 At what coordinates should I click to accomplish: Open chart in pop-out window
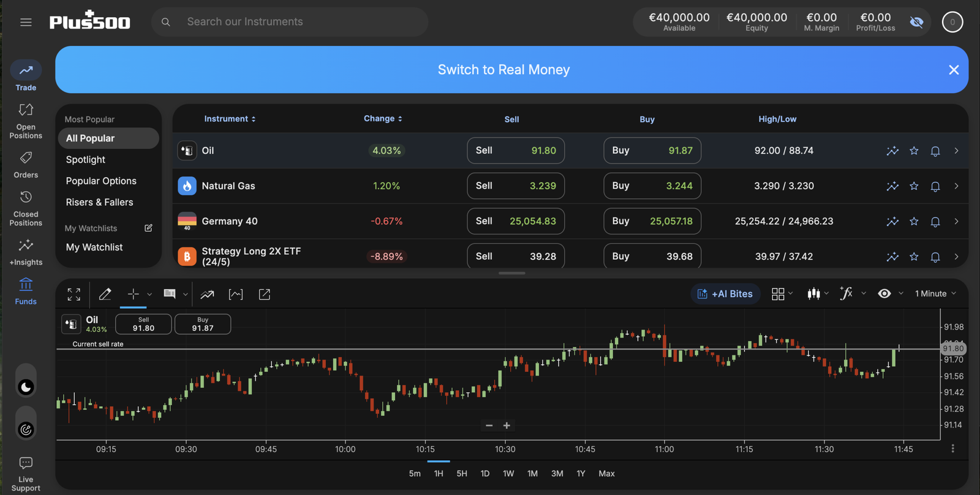265,295
